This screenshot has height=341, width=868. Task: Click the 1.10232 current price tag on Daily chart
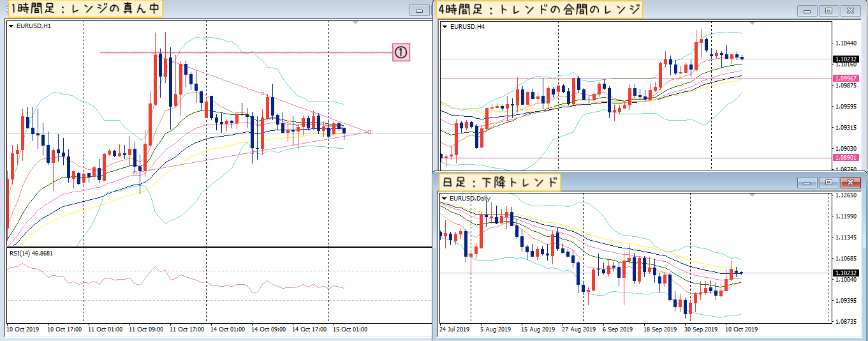846,273
